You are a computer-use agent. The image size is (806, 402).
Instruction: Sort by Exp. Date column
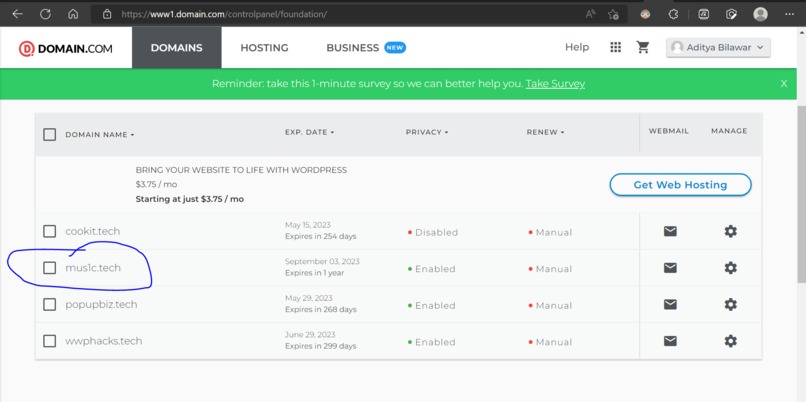[x=309, y=132]
